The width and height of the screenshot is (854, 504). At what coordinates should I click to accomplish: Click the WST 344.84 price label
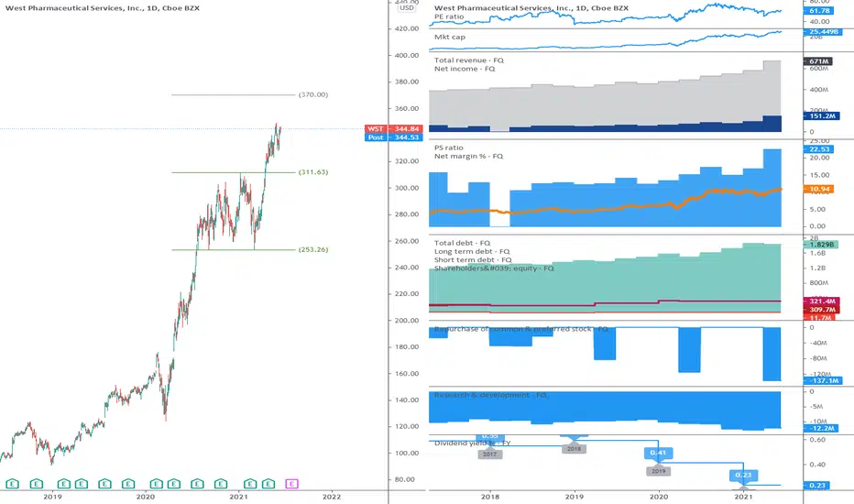click(394, 128)
